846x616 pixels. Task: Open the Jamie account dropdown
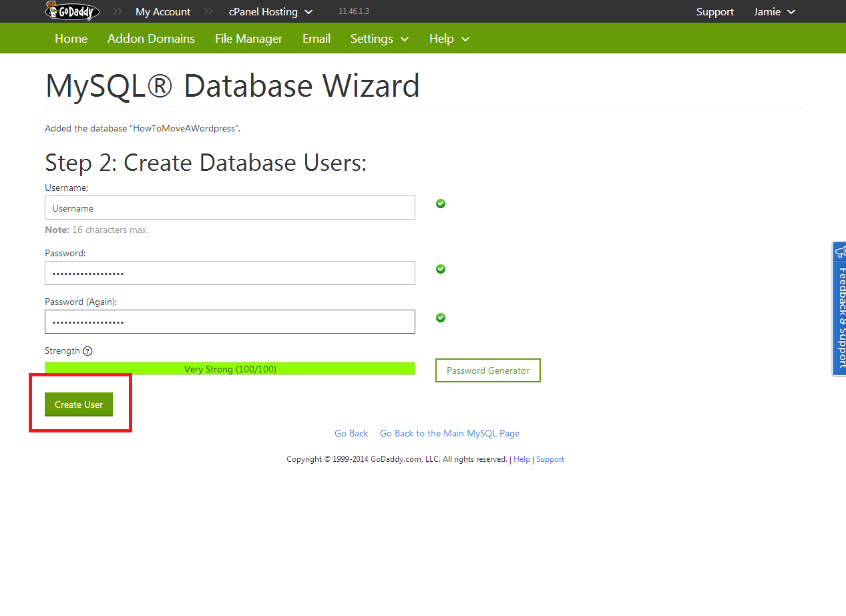pyautogui.click(x=775, y=12)
